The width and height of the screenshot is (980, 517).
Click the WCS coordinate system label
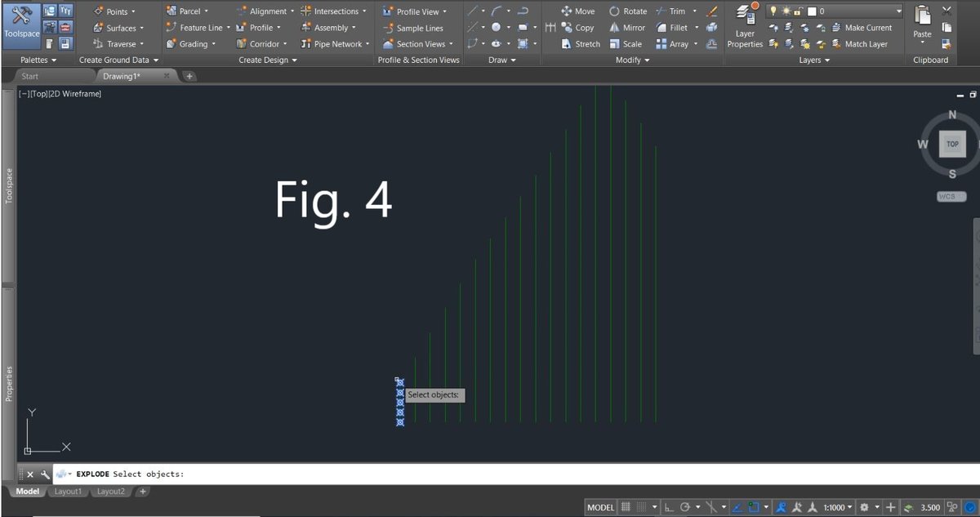click(951, 197)
